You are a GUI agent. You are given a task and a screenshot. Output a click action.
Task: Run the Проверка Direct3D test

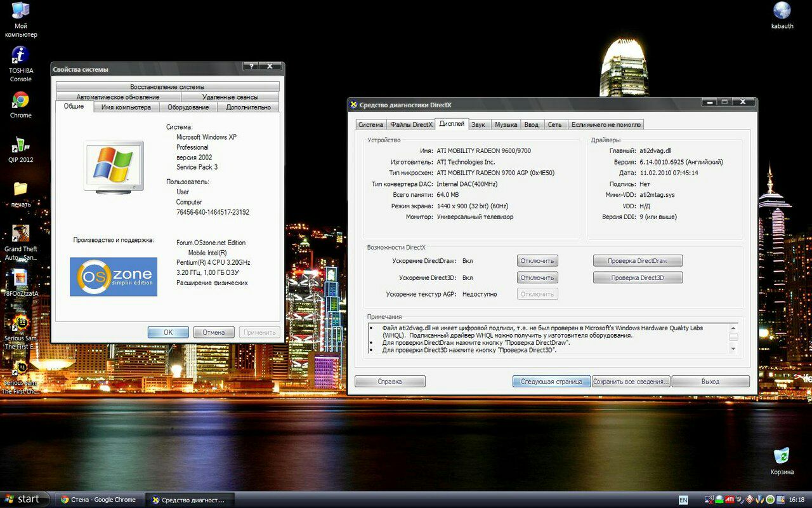pyautogui.click(x=638, y=277)
